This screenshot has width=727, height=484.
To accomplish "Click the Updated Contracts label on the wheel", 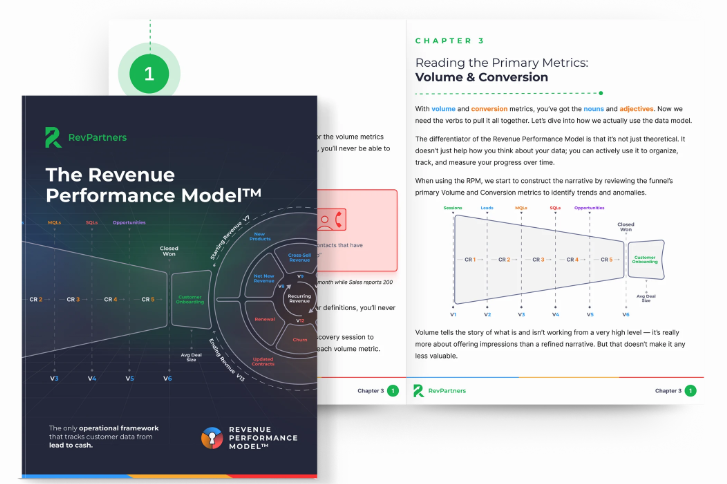I will click(263, 362).
